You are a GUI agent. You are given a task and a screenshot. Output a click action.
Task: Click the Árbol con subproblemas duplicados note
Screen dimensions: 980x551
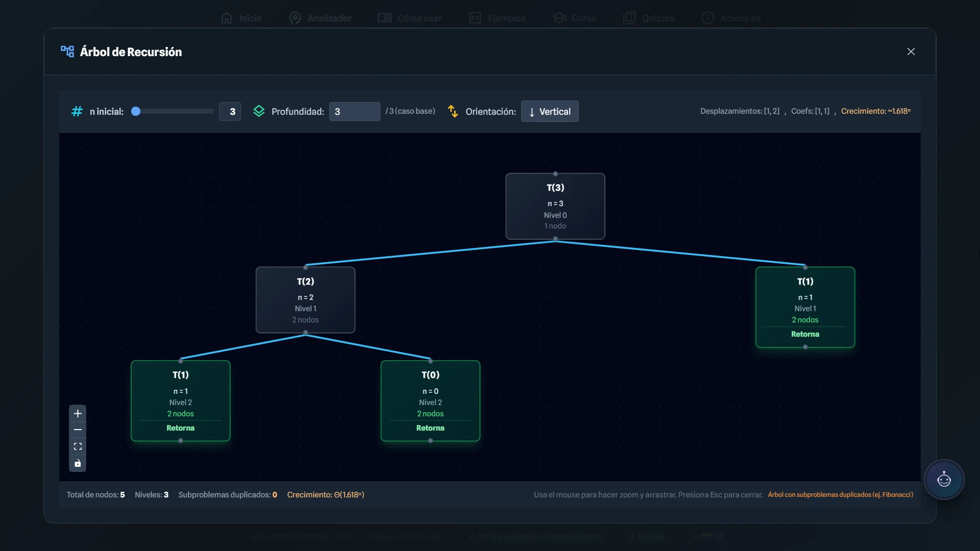pos(841,495)
